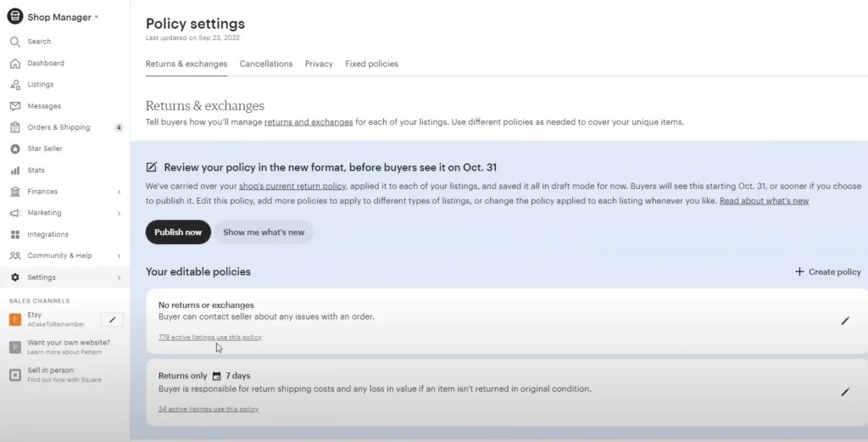Viewport: 868px width, 442px height.
Task: Edit the No returns or exchanges policy
Action: tap(845, 321)
